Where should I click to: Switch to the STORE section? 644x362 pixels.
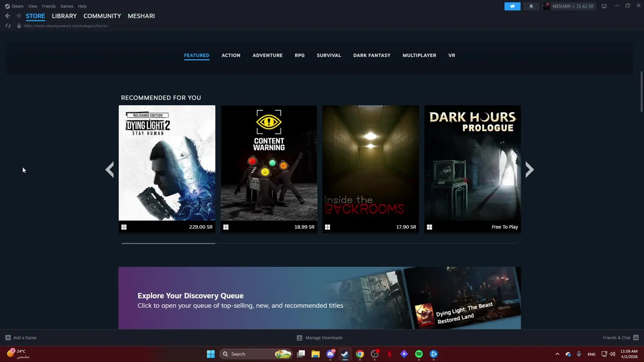tap(35, 16)
